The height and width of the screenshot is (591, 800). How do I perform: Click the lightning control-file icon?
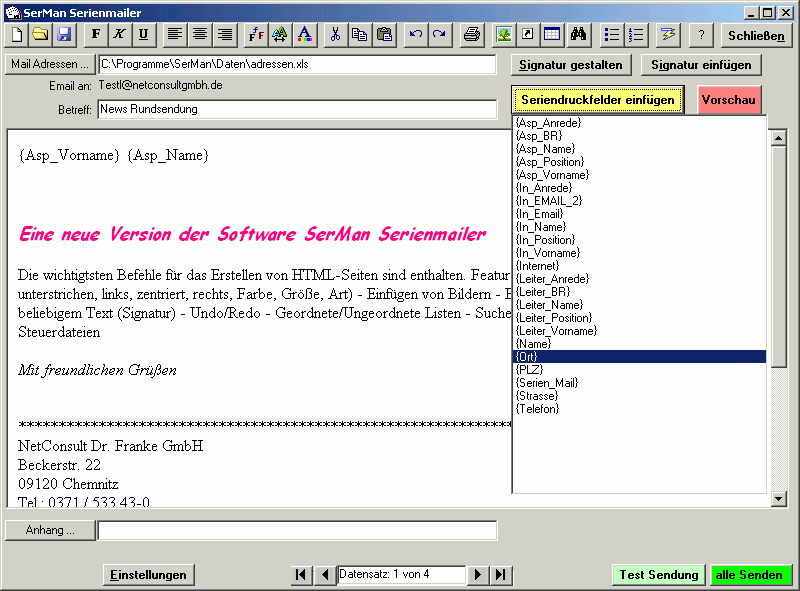click(668, 35)
